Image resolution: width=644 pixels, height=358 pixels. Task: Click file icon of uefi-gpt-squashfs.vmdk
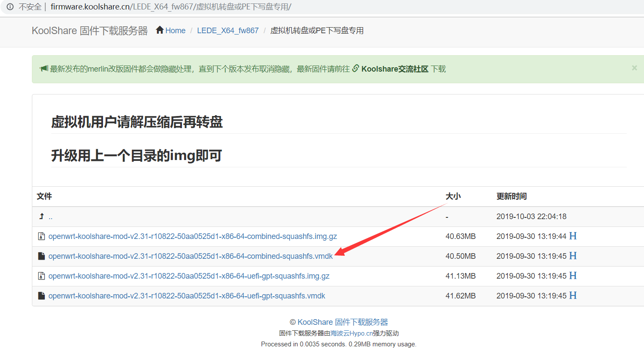point(41,296)
